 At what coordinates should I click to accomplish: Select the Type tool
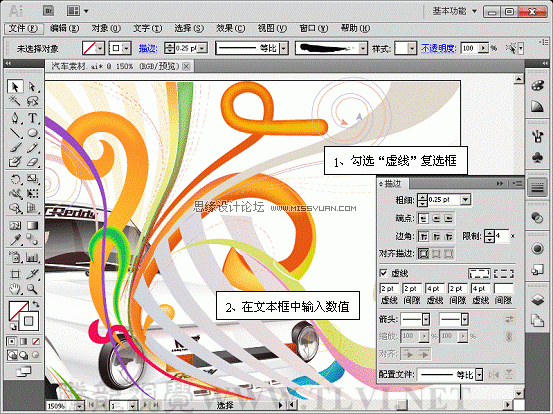[32, 117]
